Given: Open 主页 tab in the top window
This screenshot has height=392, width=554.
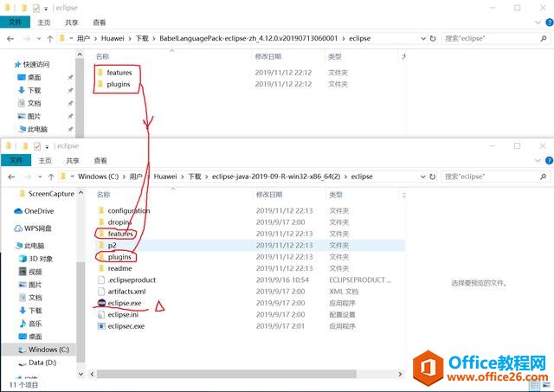Looking at the screenshot, I should (x=44, y=22).
